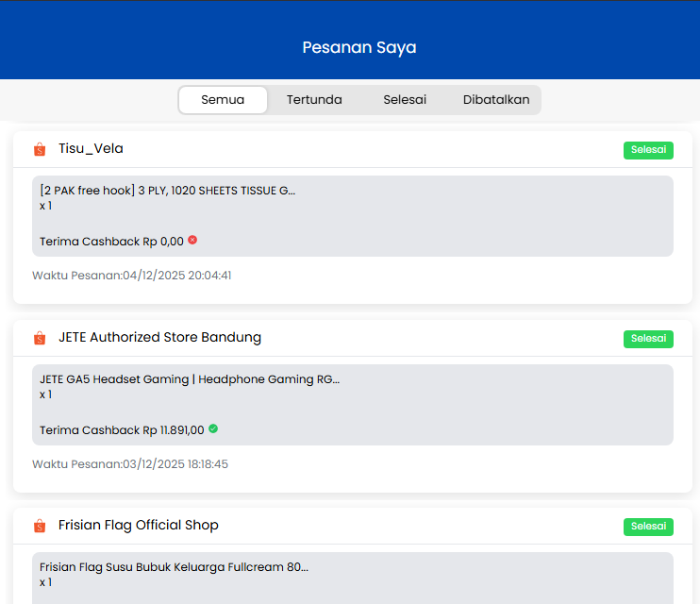Open the Frisian Flag Susu Bubuk product
Image resolution: width=700 pixels, height=604 pixels.
point(174,567)
